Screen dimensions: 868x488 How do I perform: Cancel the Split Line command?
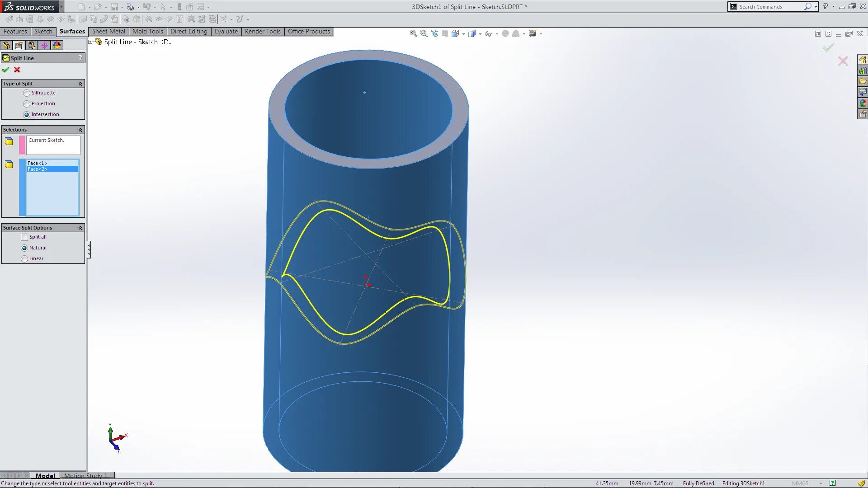[x=17, y=70]
